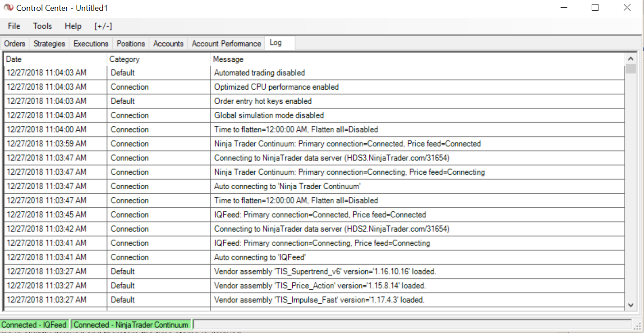Select the 'Global simulation mode disabled' message
Screen dimensions: 644x333
(269, 115)
